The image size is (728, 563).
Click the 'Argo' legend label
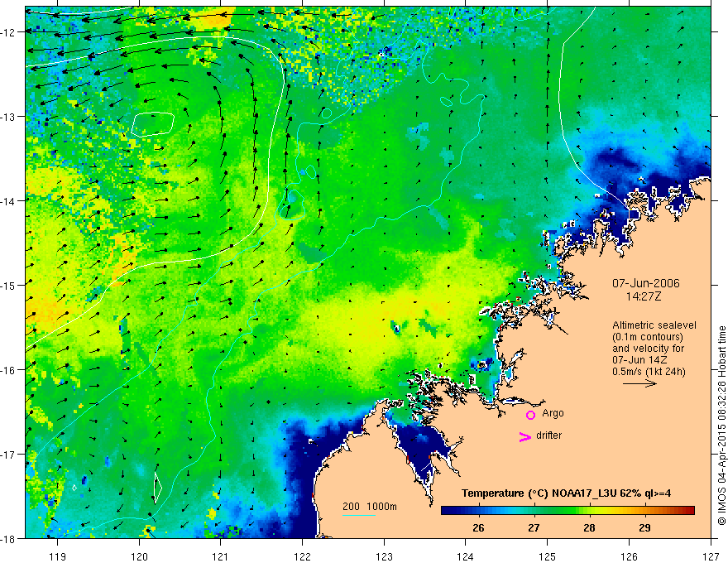point(553,413)
